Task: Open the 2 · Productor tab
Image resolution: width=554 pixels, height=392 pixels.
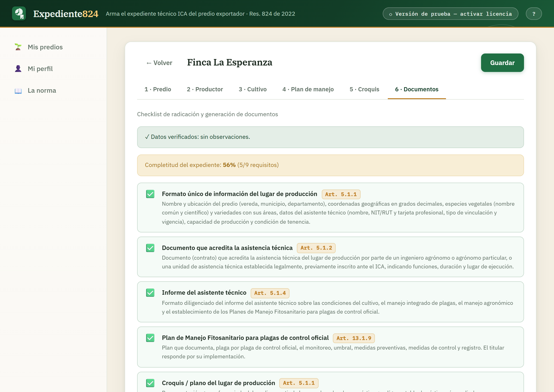Action: 205,89
